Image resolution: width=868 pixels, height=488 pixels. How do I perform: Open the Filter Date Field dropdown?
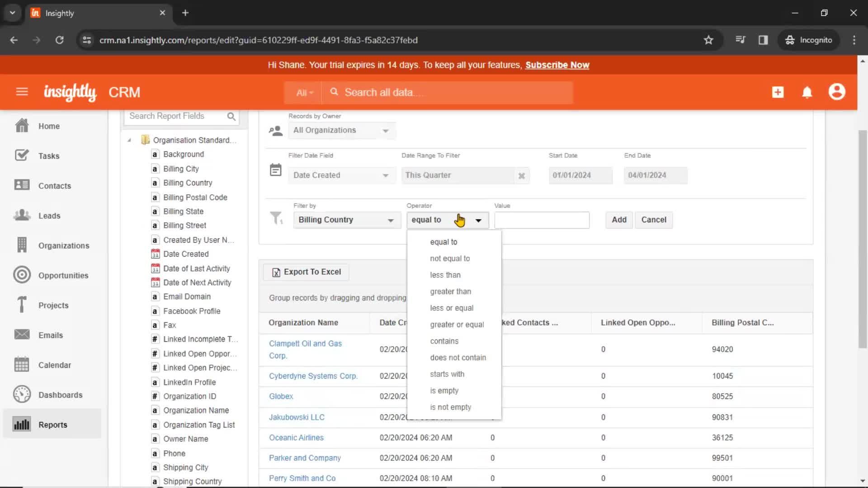(340, 174)
